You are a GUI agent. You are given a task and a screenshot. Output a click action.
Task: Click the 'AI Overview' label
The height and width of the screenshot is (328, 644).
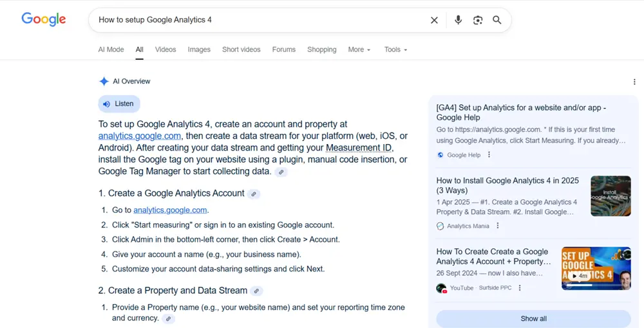131,81
